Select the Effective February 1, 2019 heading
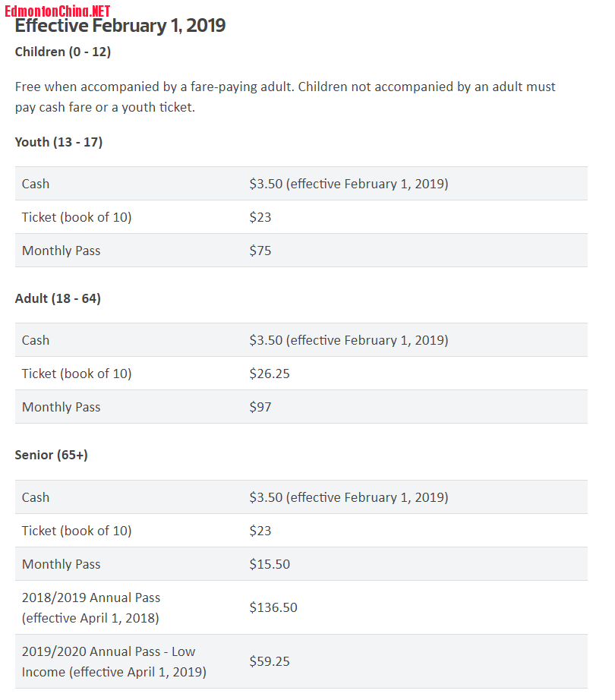The image size is (615, 700). coord(120,26)
